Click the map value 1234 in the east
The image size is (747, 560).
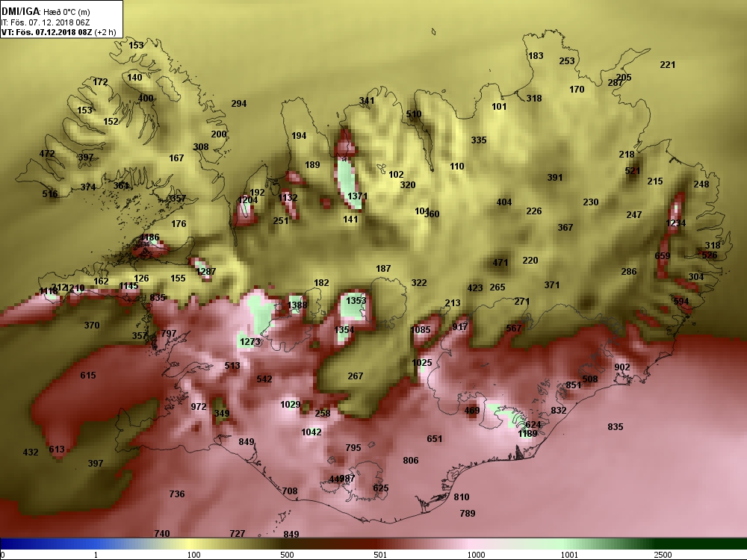click(675, 223)
